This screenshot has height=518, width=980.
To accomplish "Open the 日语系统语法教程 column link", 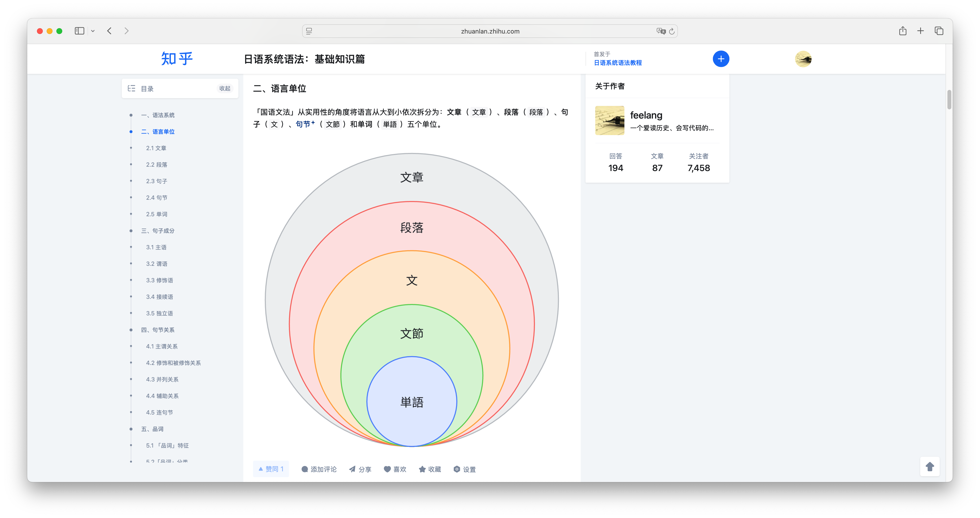I will tap(617, 63).
